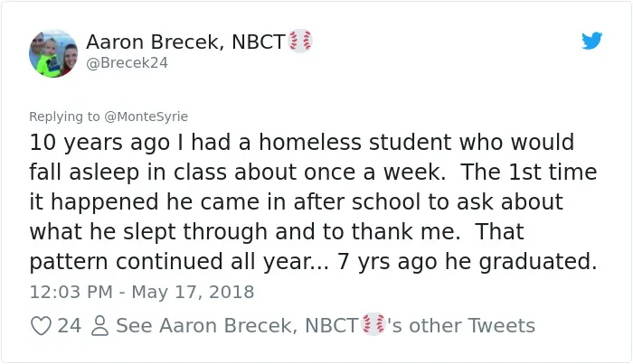The width and height of the screenshot is (633, 364).
Task: Click the 'Replying to' label
Action: [64, 117]
